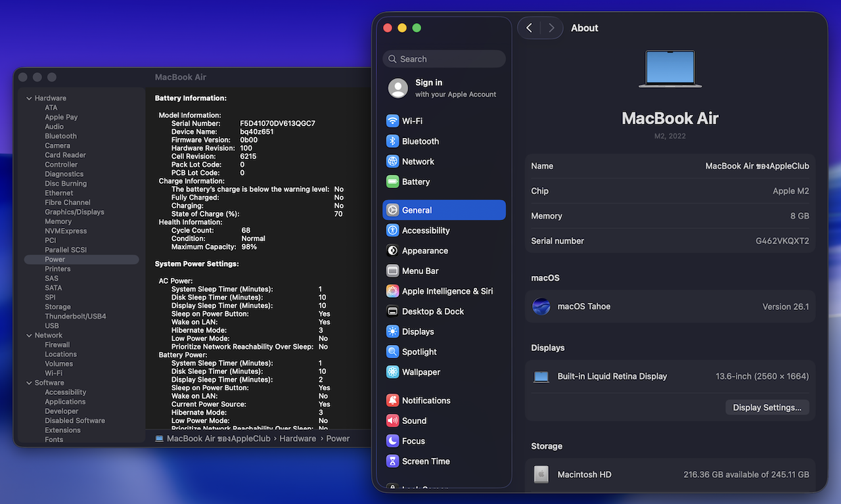Open Apple Intelligence & Siri icon
This screenshot has height=504, width=841.
[x=392, y=291]
